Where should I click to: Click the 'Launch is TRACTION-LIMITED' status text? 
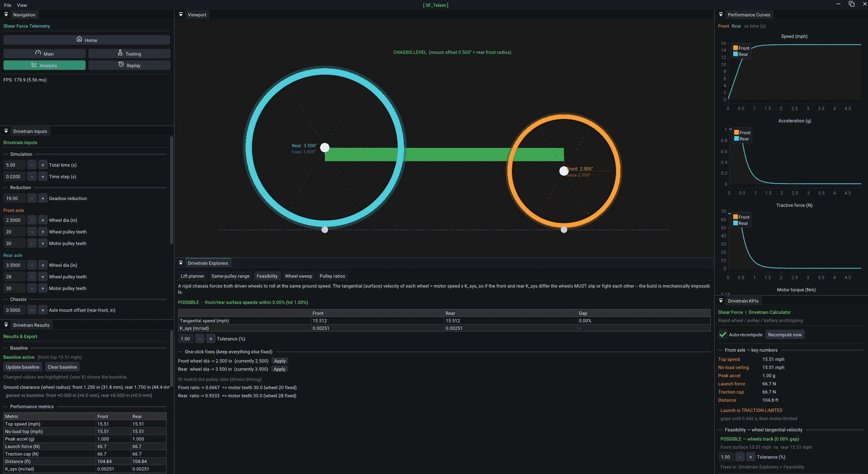pos(751,410)
